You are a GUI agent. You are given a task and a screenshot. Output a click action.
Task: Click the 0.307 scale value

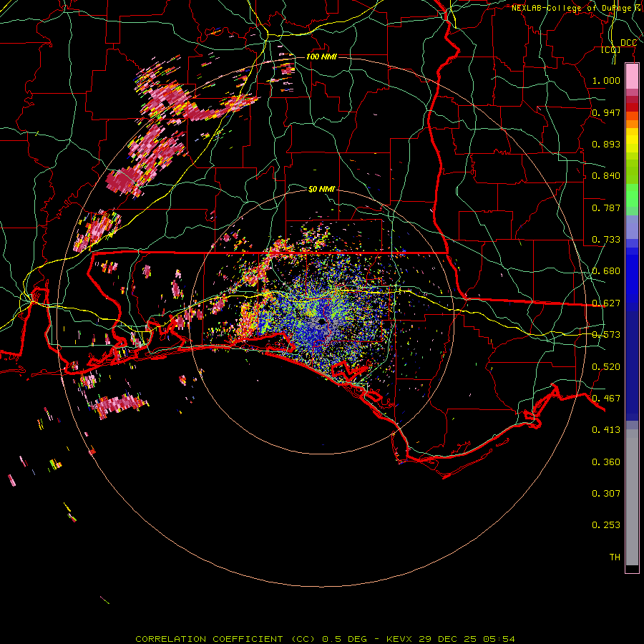606,494
